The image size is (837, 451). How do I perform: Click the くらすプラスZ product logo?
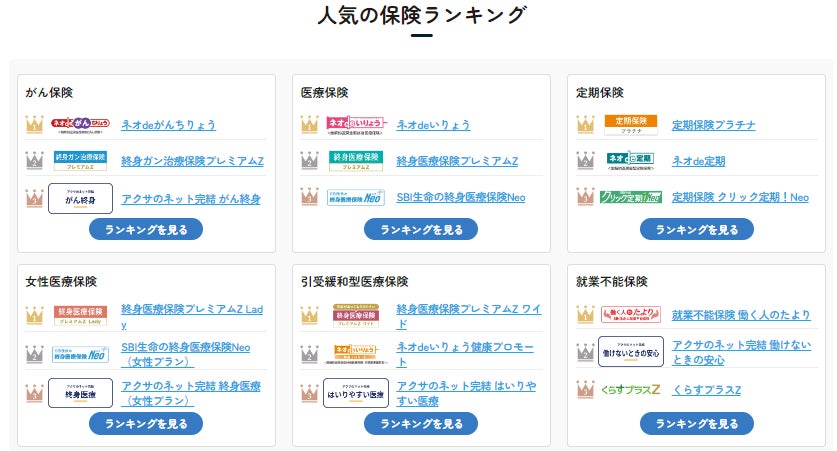pyautogui.click(x=631, y=388)
